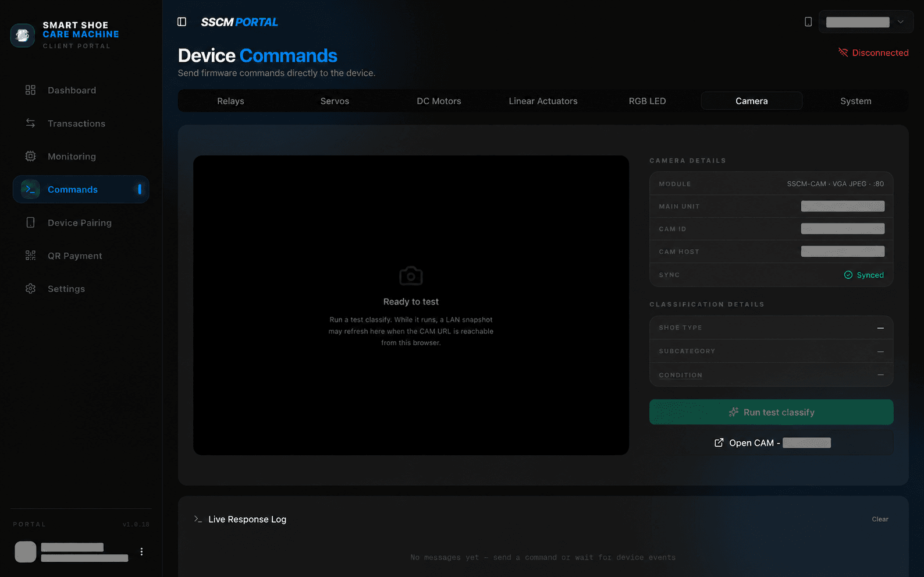Open the Dashboard page
This screenshot has height=577, width=924.
click(81, 90)
